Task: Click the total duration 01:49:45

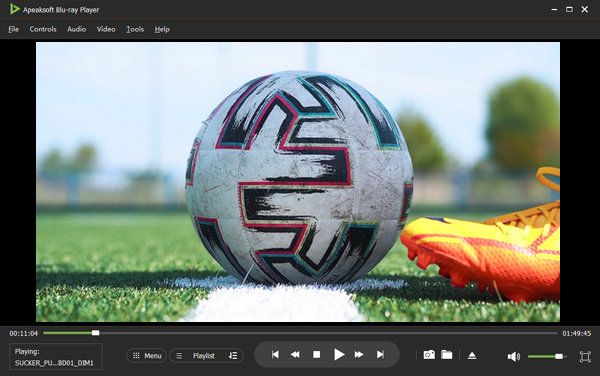Action: (577, 334)
